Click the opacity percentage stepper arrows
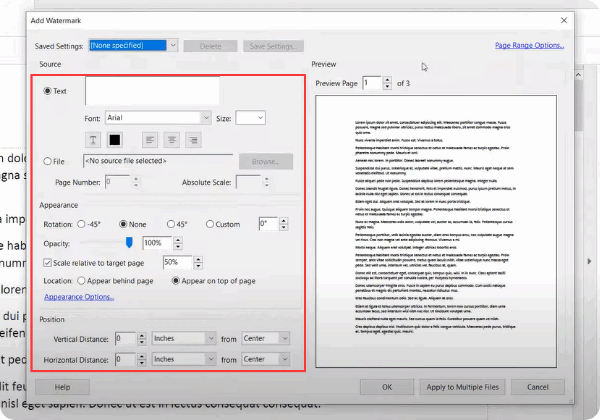 point(178,243)
